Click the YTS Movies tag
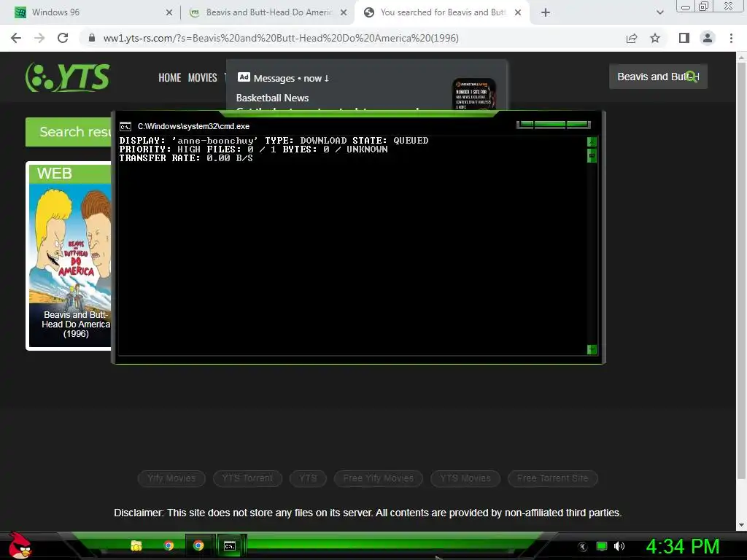This screenshot has height=560, width=747. [465, 478]
